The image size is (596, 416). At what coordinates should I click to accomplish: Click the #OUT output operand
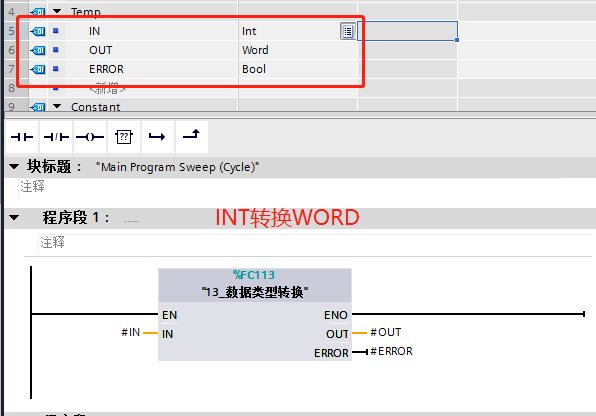coord(385,332)
